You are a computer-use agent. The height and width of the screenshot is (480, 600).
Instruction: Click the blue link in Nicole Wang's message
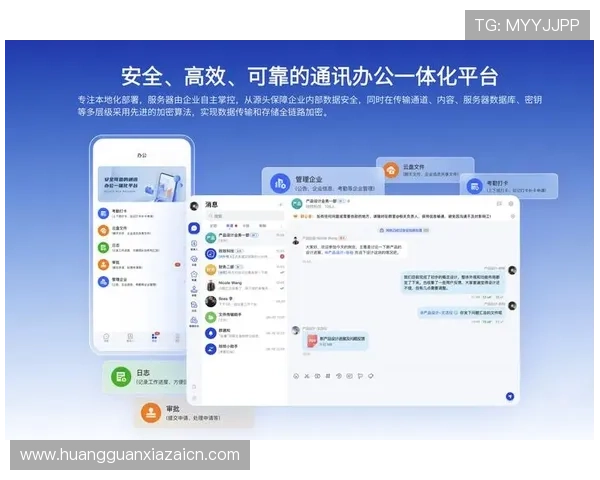pyautogui.click(x=339, y=253)
